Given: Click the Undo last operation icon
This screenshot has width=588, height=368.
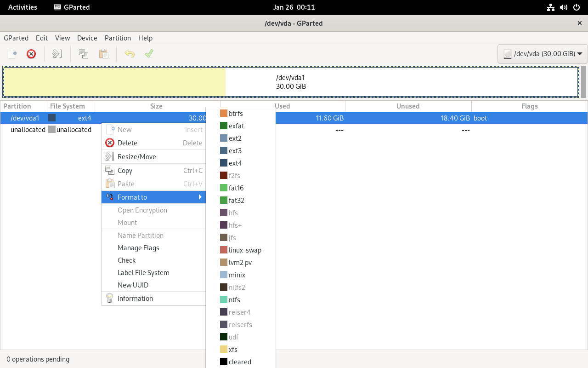Looking at the screenshot, I should 130,54.
